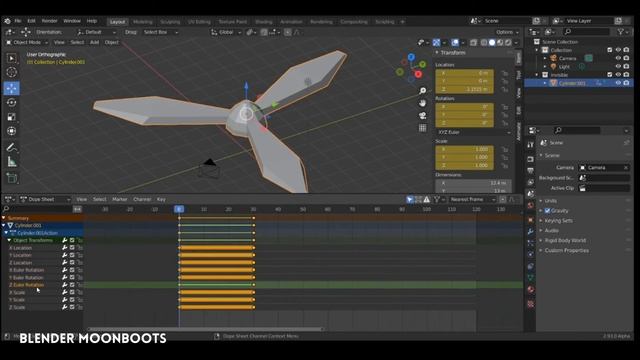Switch to wireframe viewport shading
This screenshot has width=640, height=360.
[484, 42]
